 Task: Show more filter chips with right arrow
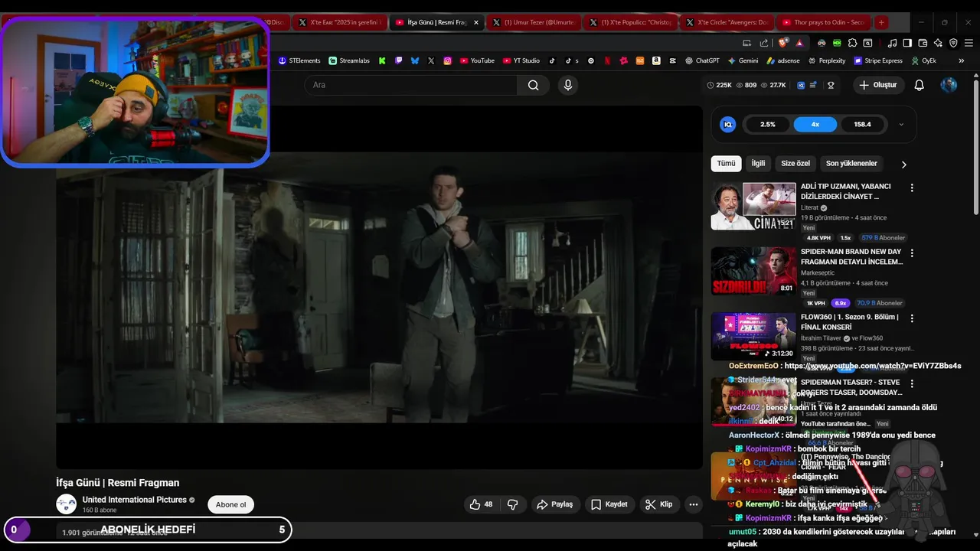pyautogui.click(x=903, y=164)
